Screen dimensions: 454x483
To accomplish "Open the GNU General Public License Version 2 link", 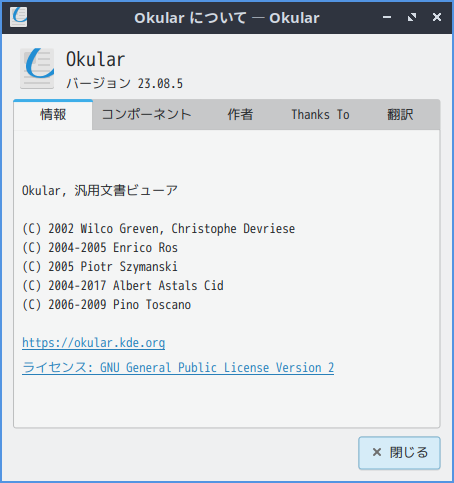I will [178, 367].
